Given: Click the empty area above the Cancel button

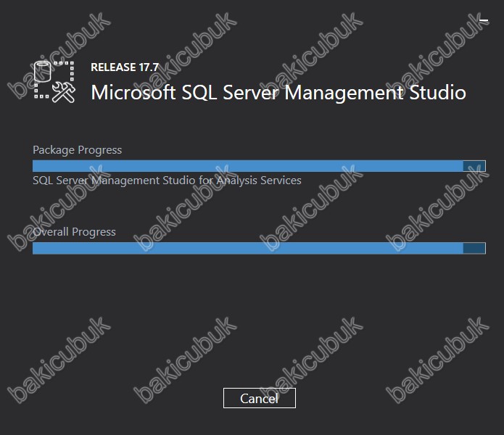Looking at the screenshot, I should [260, 321].
